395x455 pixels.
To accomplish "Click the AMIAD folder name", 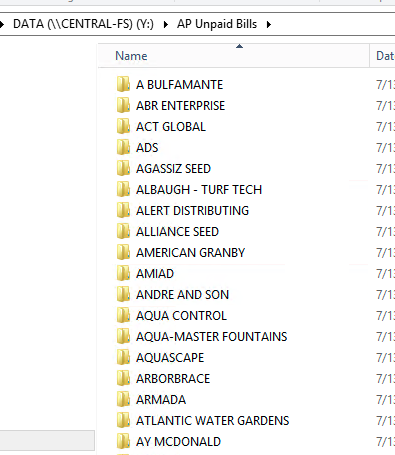I will (155, 274).
